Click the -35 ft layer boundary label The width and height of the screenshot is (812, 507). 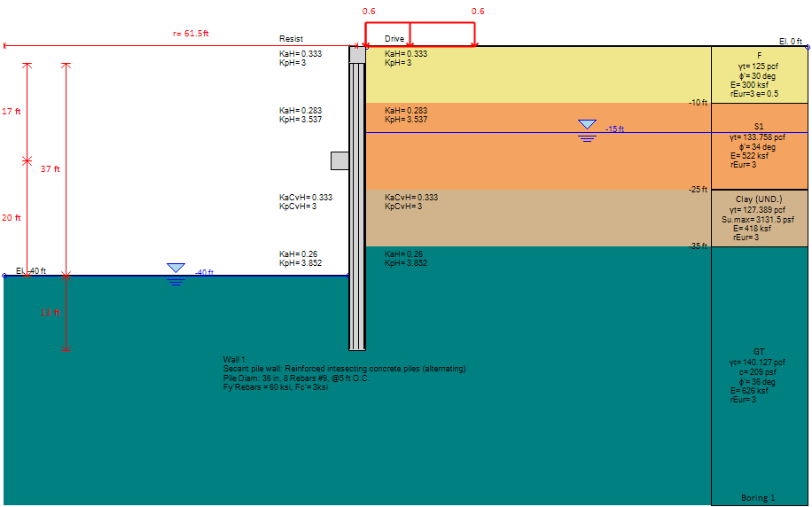click(698, 246)
